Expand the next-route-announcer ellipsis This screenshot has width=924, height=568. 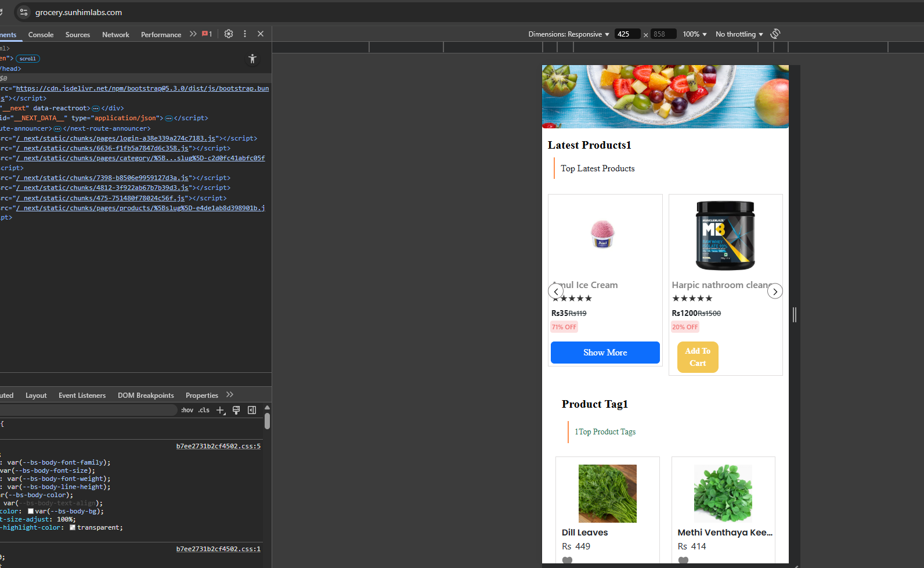[x=57, y=129]
